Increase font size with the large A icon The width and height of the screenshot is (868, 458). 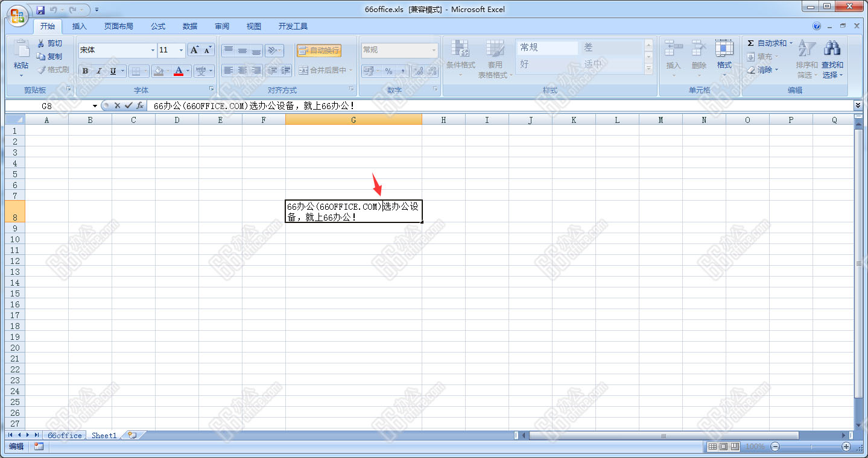(x=194, y=50)
